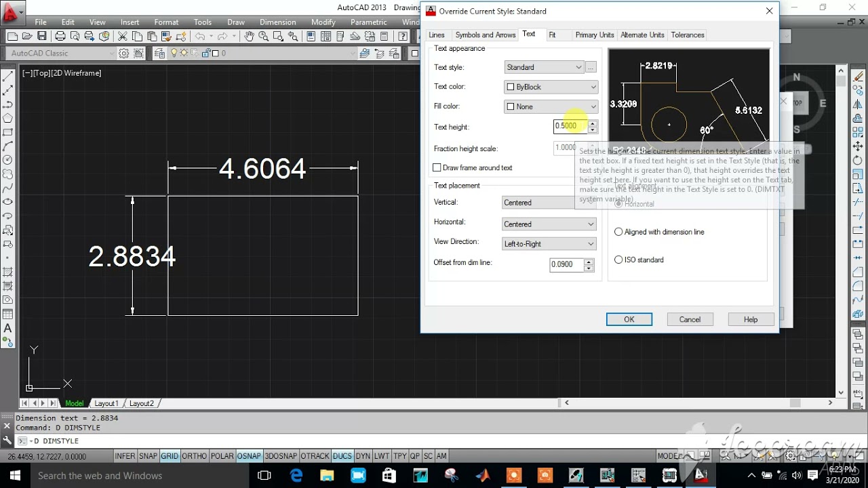Select the Rectangle draw tool

click(x=8, y=132)
